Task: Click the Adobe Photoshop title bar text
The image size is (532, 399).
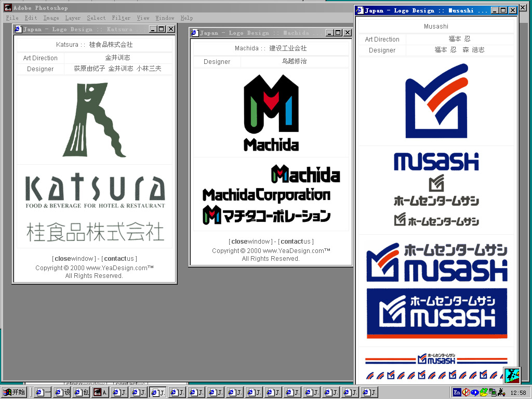Action: tap(41, 8)
